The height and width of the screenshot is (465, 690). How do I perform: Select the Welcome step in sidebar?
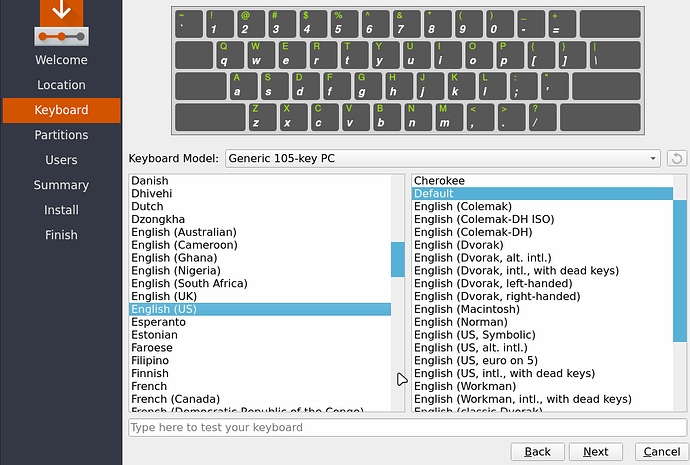pos(61,60)
